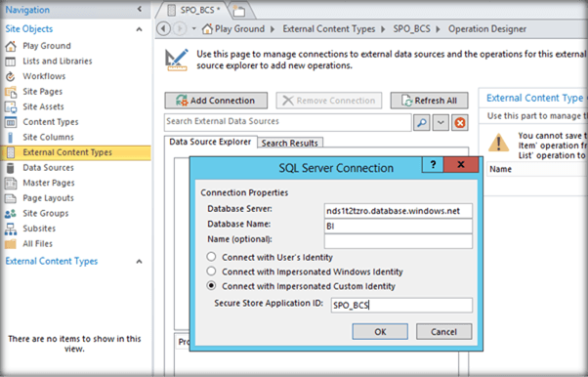Click the Site Pages icon
The width and height of the screenshot is (588, 377).
coord(11,92)
